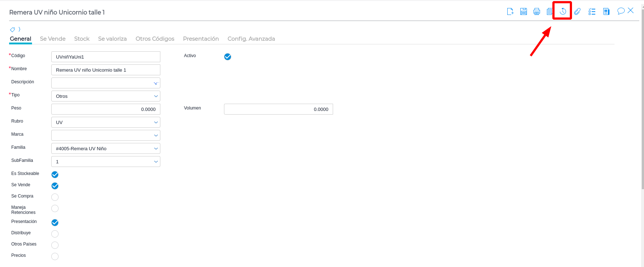Image resolution: width=644 pixels, height=267 pixels.
Task: Expand the Marca dropdown
Action: [106, 135]
